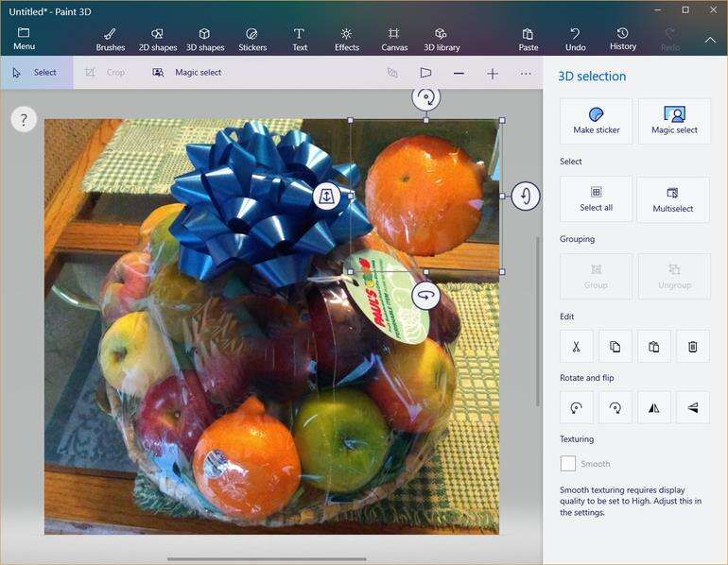
Task: Click Magic select in the toolbar
Action: tap(187, 73)
